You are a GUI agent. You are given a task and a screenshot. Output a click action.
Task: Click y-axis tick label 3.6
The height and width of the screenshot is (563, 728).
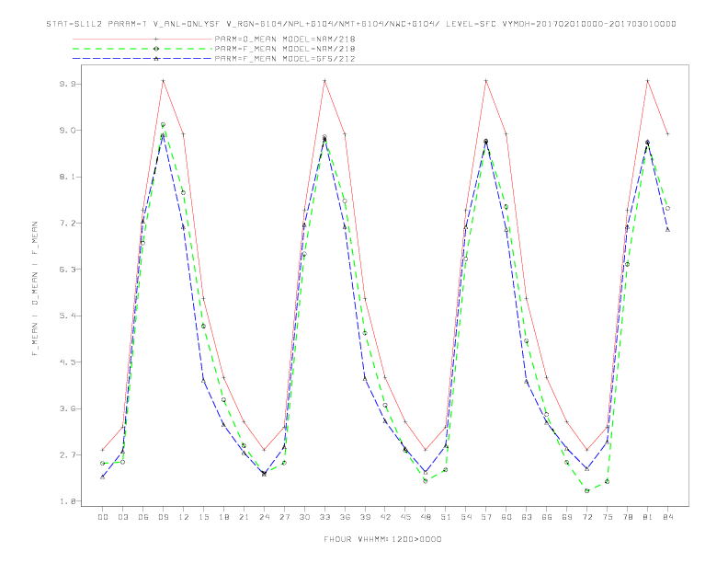click(x=67, y=408)
